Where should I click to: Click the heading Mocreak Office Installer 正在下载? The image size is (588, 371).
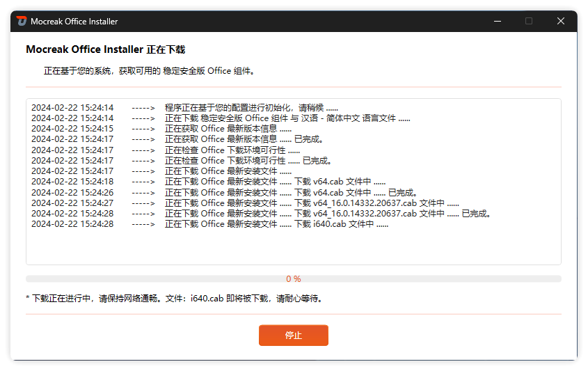pyautogui.click(x=105, y=50)
